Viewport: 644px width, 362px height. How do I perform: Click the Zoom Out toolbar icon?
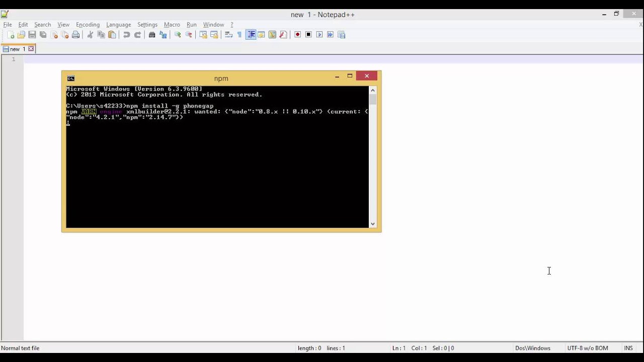tap(189, 35)
